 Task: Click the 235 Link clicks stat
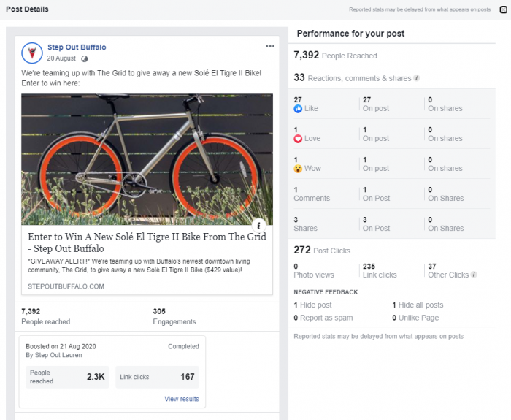click(380, 271)
